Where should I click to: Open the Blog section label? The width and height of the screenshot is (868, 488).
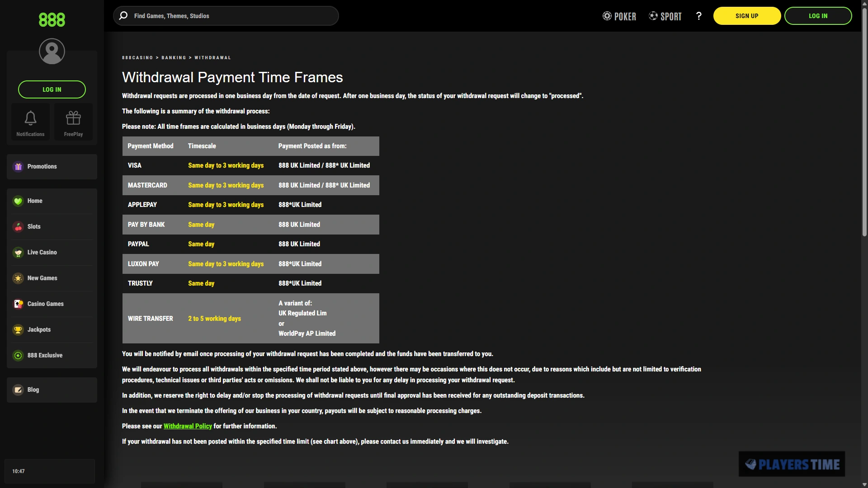coord(33,390)
